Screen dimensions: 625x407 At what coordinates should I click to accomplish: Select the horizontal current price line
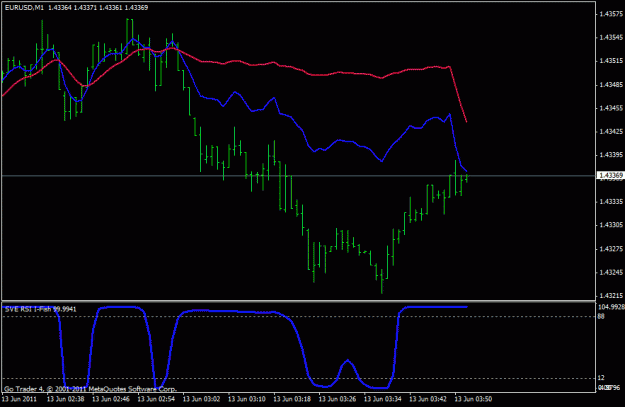click(299, 176)
